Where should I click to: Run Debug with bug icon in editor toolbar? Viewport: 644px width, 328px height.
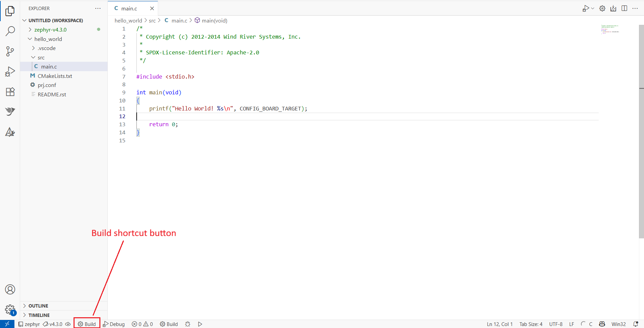586,8
